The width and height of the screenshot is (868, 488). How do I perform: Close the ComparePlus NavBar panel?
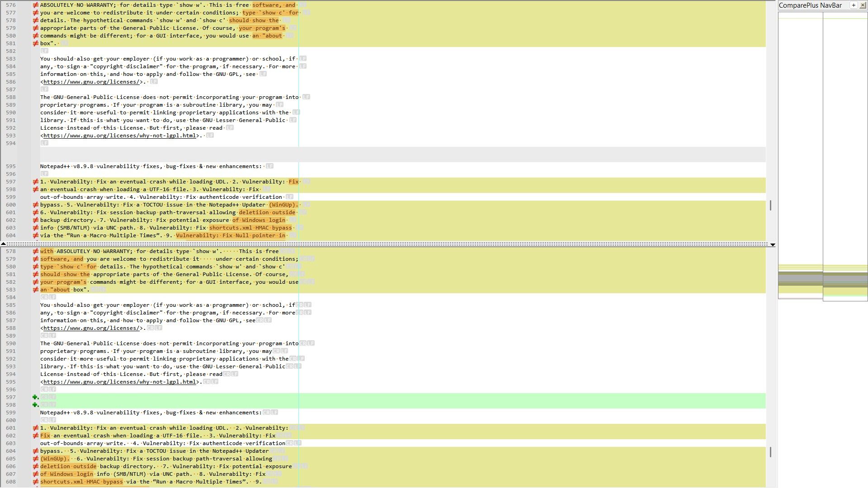[x=863, y=5]
